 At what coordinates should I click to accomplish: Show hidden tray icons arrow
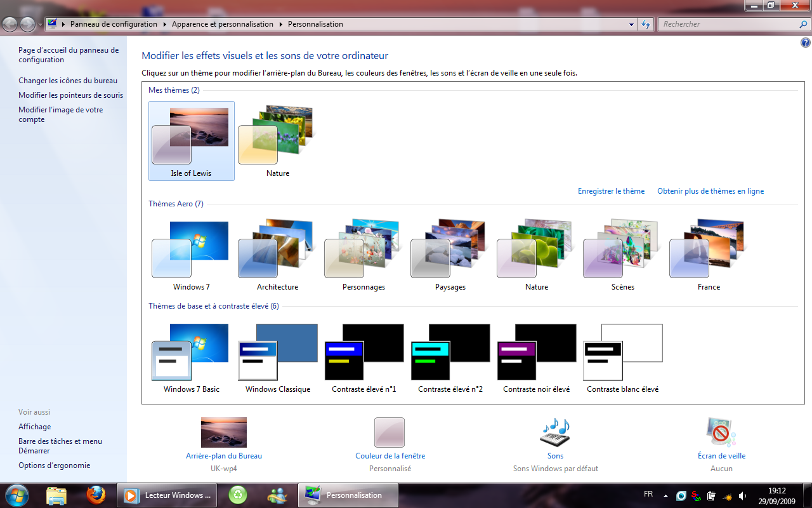(665, 495)
